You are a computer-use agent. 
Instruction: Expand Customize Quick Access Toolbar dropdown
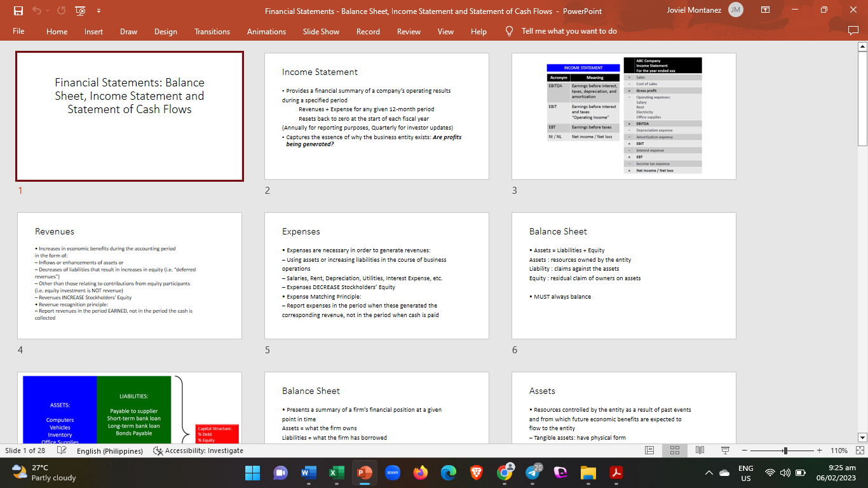98,11
